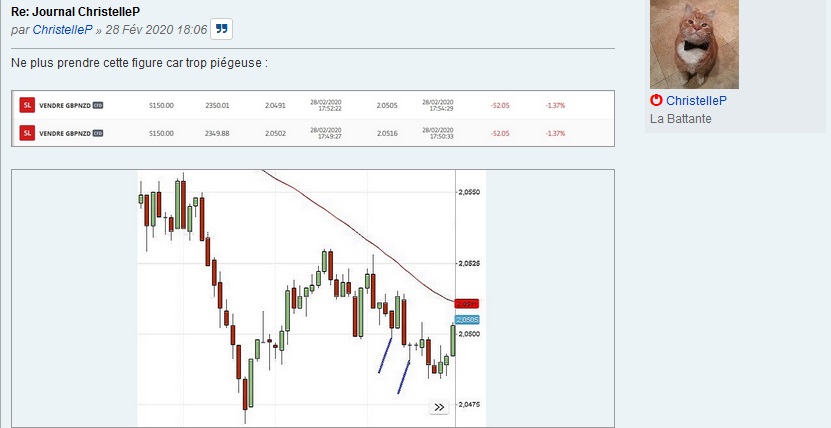831x428 pixels.
Task: Open ChristelleP profile link under the avatar
Action: click(696, 101)
